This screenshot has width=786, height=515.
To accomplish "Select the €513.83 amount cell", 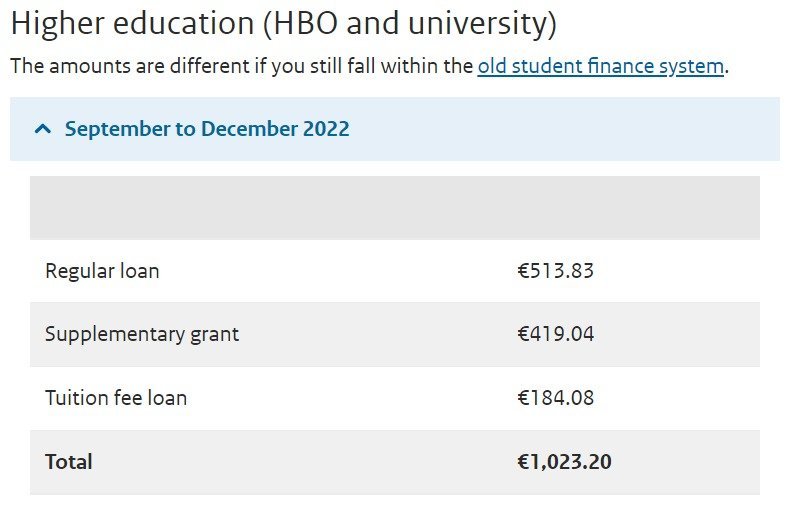I will pos(555,270).
